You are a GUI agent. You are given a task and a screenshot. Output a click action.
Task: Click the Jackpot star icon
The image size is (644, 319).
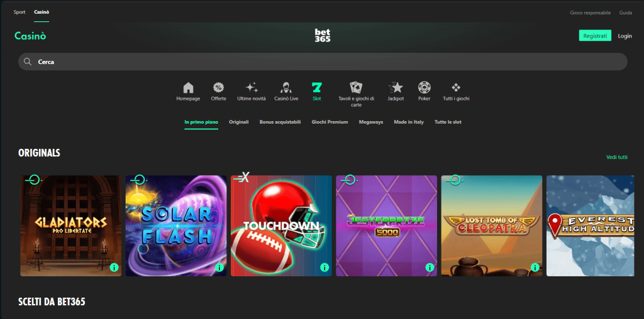click(396, 87)
